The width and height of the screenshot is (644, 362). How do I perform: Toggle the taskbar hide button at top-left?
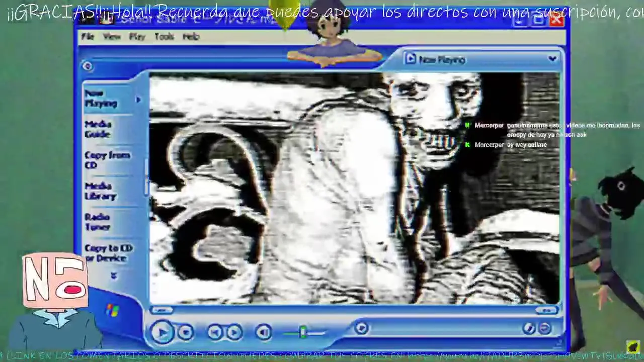click(87, 66)
